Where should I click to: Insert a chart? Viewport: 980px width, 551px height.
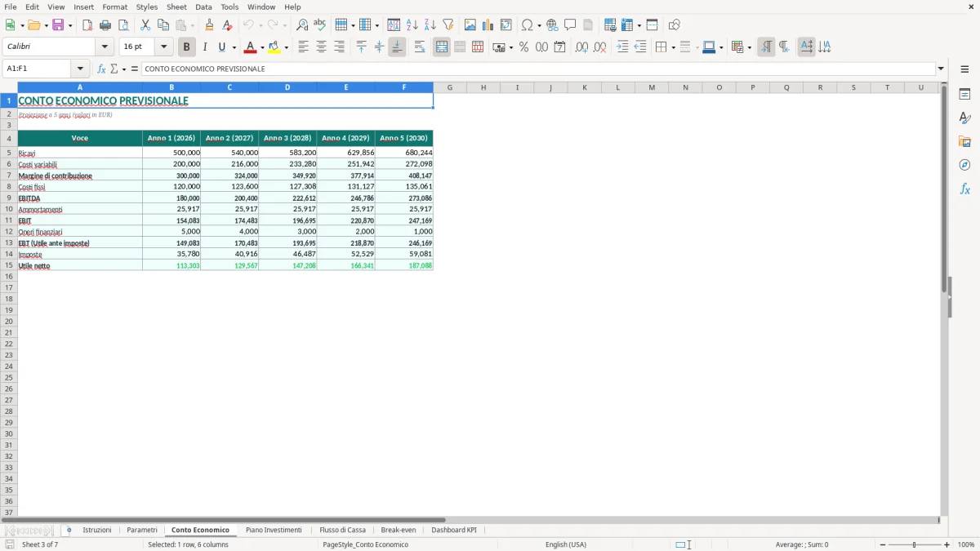tap(488, 25)
